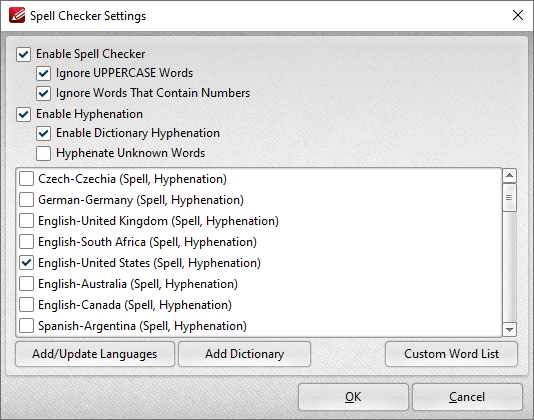Select the 'English-Australia (Spell, Hyphenation)' text
Screen dimensions: 534x420
[138, 284]
